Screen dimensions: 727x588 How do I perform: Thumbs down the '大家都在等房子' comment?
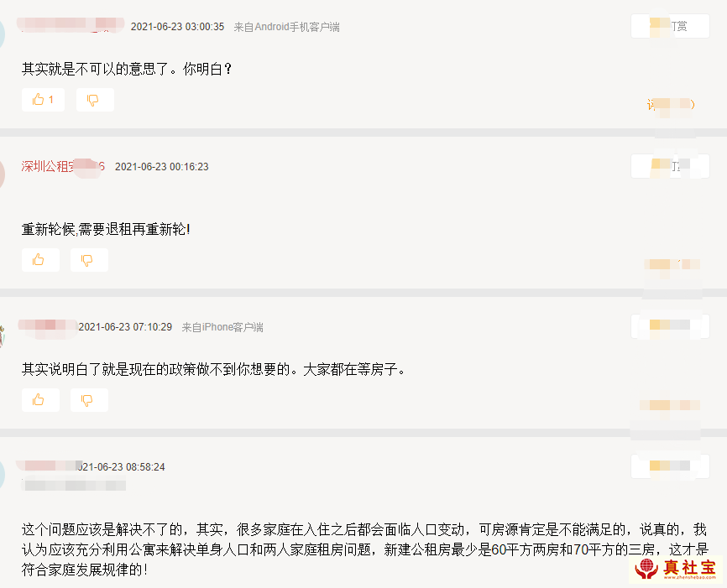[x=89, y=400]
